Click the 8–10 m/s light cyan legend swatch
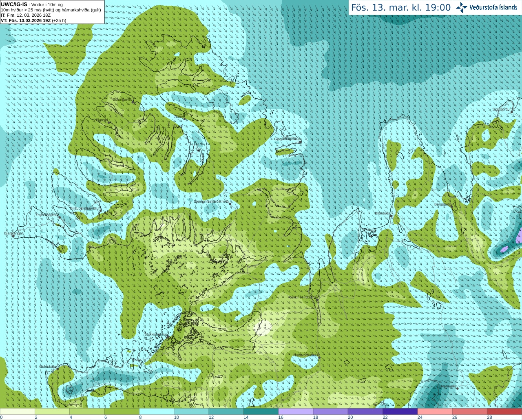The height and width of the screenshot is (420, 522). click(x=157, y=411)
